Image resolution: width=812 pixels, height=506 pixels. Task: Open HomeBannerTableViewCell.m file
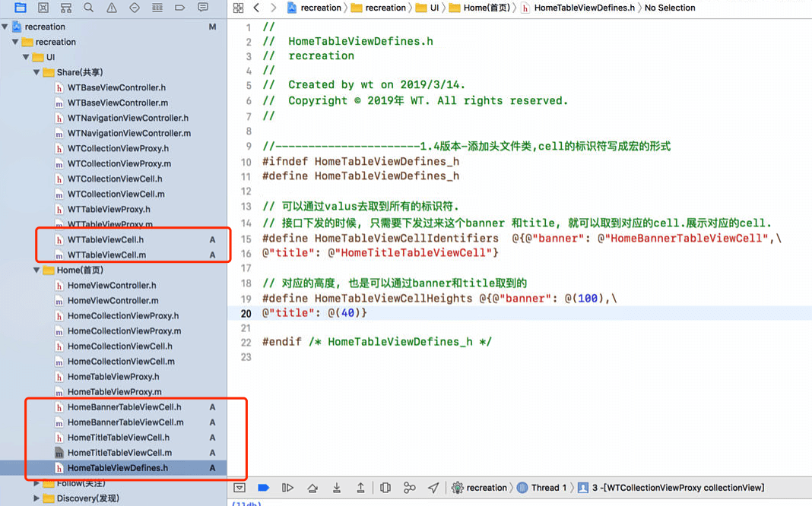click(125, 422)
